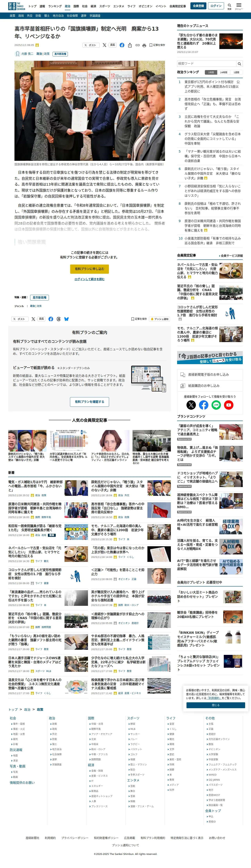Viewport: 251px width, 868px height.
Task: Follow Sankei on LINE in the sidebar
Action: pyautogui.click(x=216, y=405)
